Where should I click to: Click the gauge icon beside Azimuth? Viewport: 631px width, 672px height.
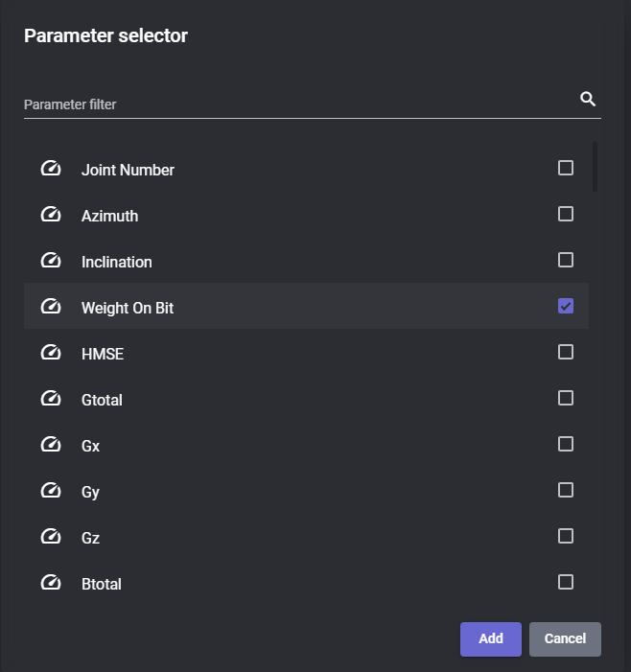pyautogui.click(x=51, y=215)
